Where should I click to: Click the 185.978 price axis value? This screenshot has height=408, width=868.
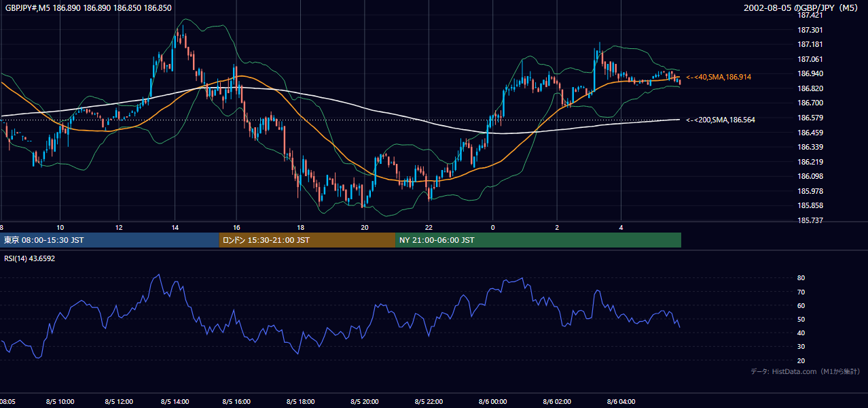810,191
